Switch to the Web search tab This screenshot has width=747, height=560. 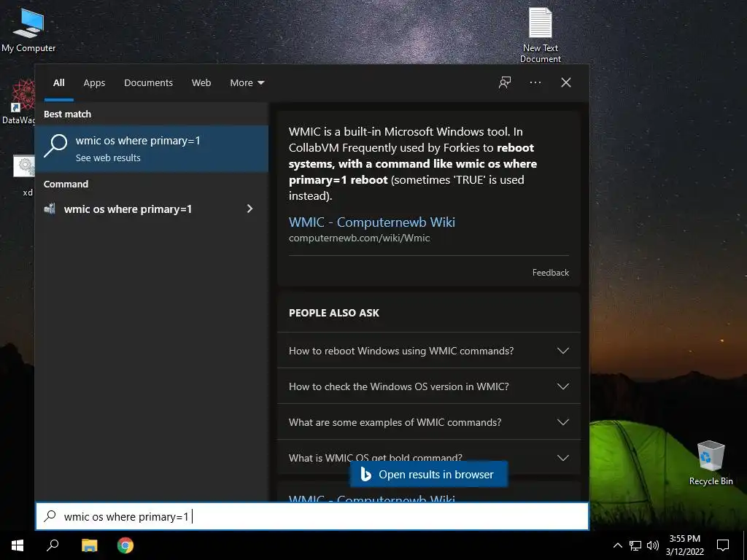(201, 83)
